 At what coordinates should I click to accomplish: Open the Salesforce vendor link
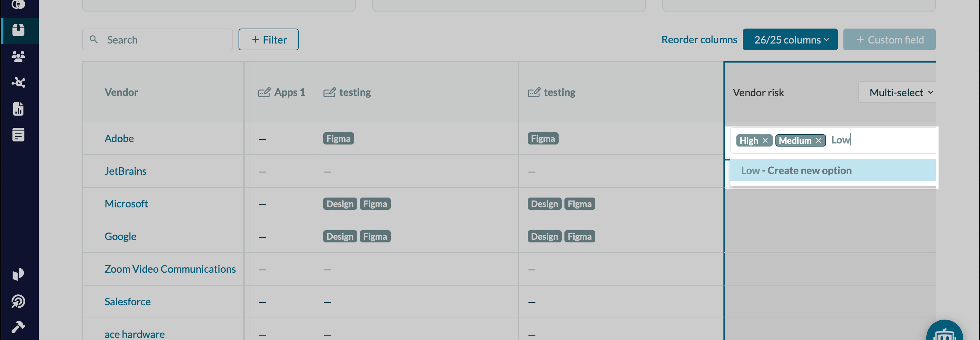click(127, 302)
